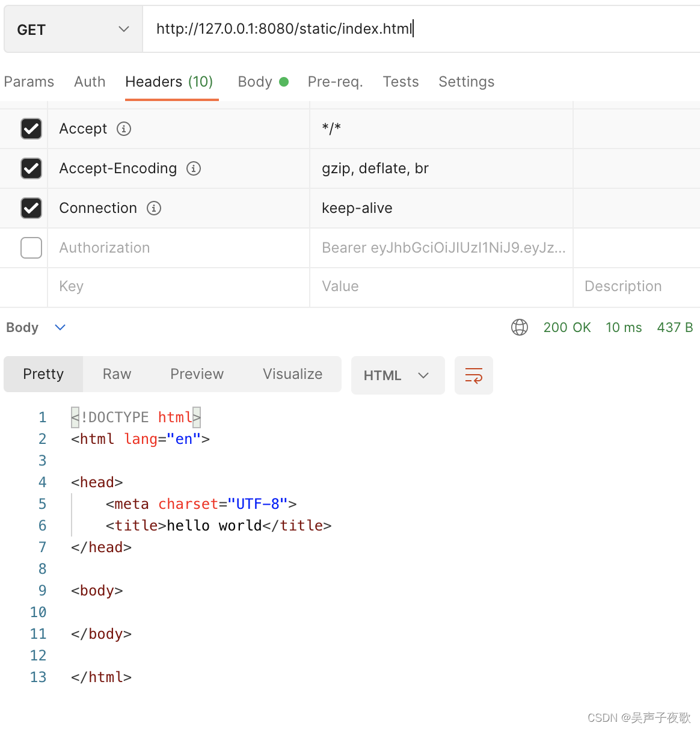The height and width of the screenshot is (729, 700).
Task: Click the 200 OK status
Action: pos(567,328)
